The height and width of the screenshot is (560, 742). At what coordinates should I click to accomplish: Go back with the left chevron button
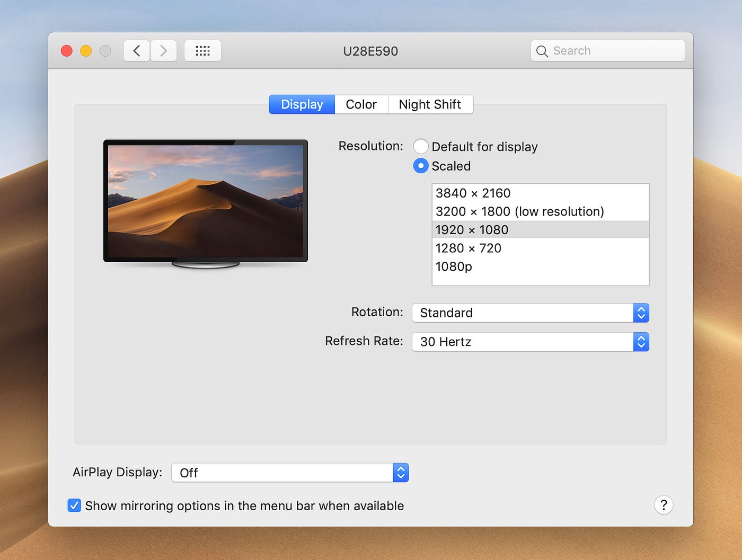(x=137, y=51)
